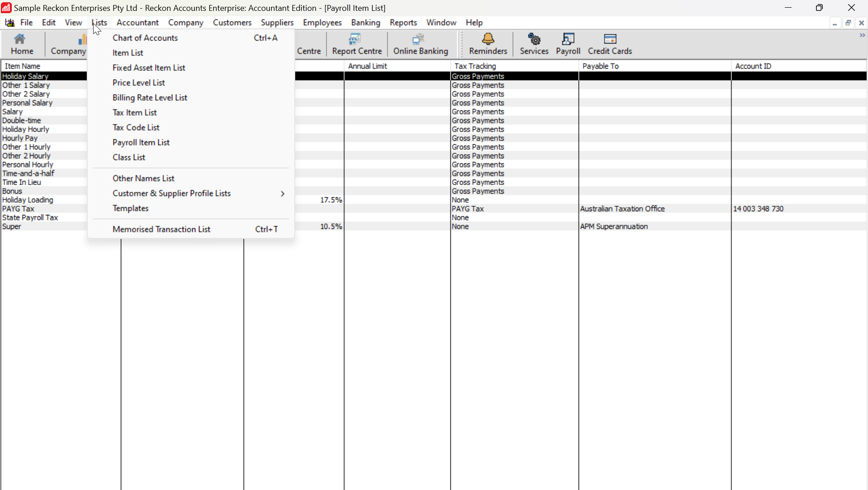This screenshot has height=490, width=868.
Task: Open Tax Code List entry
Action: tap(191, 128)
